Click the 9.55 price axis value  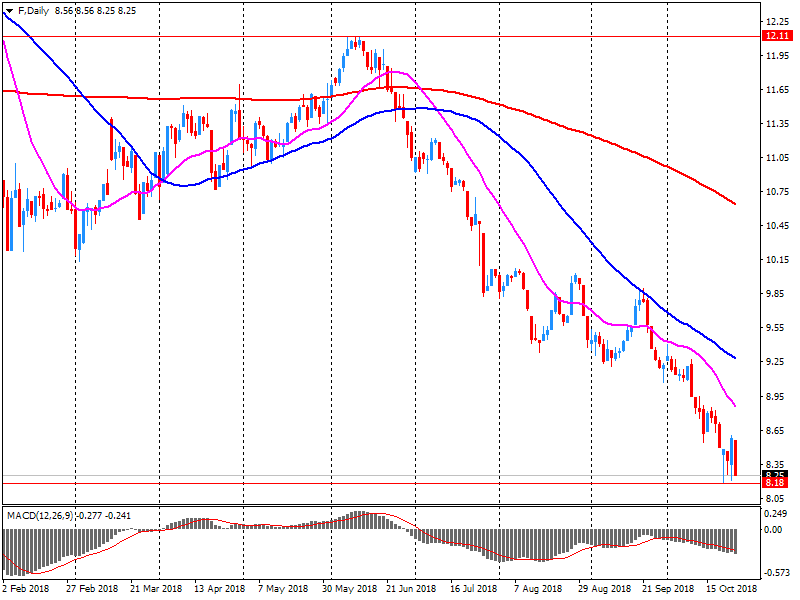(778, 328)
